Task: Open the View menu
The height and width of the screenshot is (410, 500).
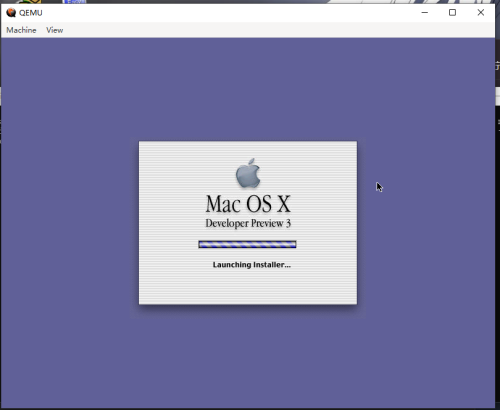Action: (x=55, y=30)
